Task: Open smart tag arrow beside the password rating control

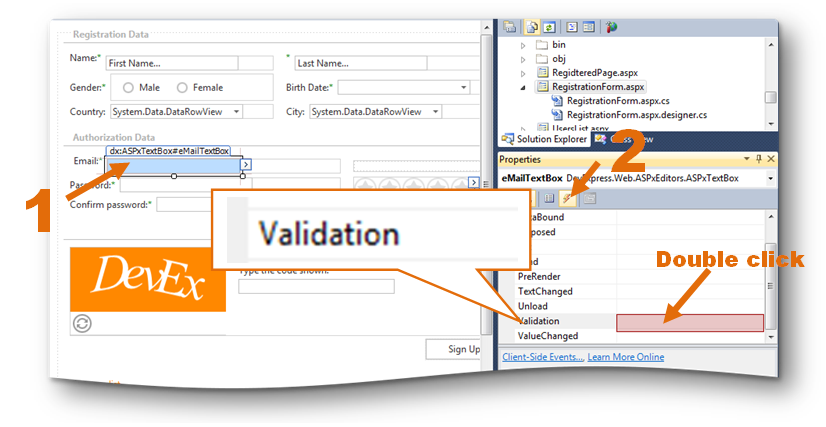Action: pos(474,182)
